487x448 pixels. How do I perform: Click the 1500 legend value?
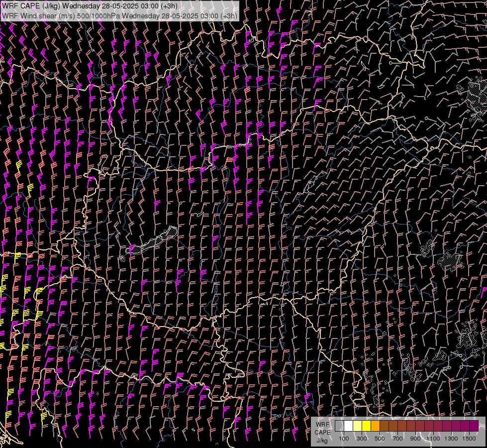(469, 439)
